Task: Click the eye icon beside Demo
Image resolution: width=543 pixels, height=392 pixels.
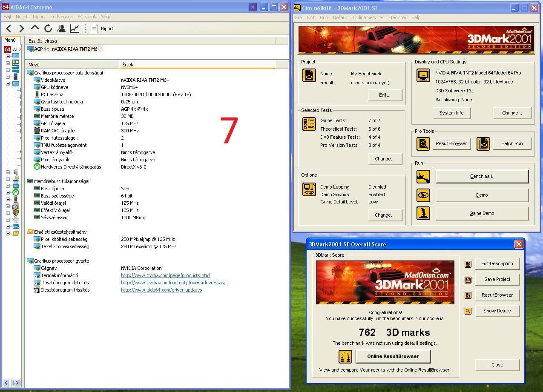Action: [x=423, y=195]
